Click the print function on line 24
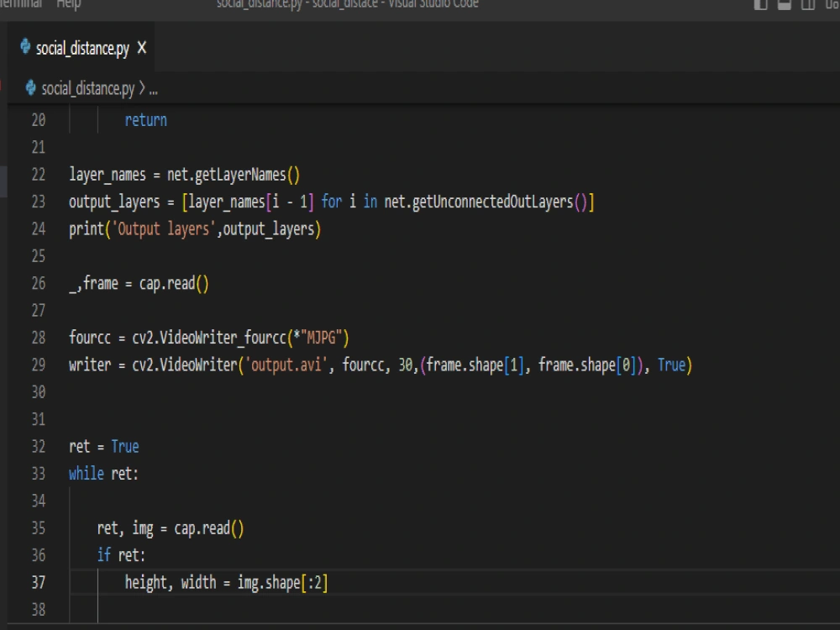 click(87, 229)
